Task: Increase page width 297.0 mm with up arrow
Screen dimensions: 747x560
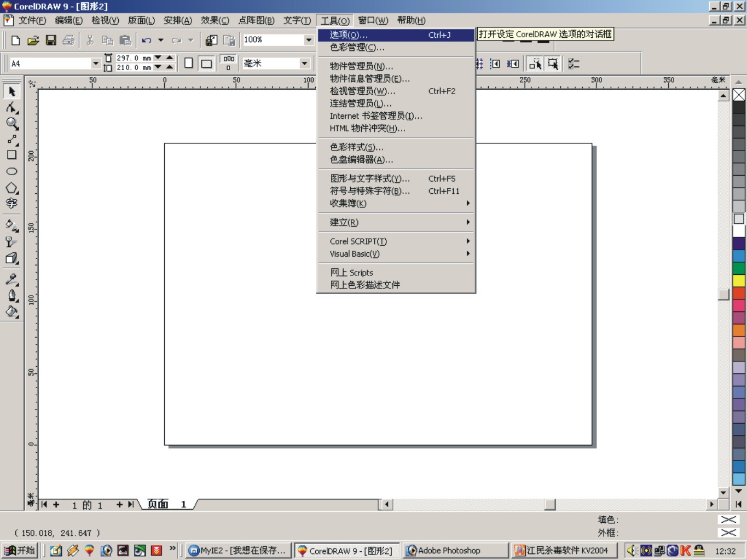Action: [x=170, y=57]
